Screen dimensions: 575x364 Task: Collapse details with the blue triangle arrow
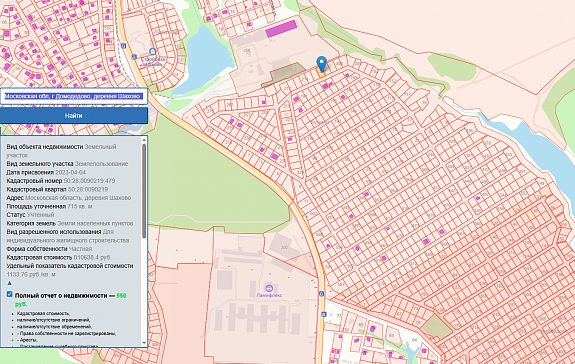(10, 283)
